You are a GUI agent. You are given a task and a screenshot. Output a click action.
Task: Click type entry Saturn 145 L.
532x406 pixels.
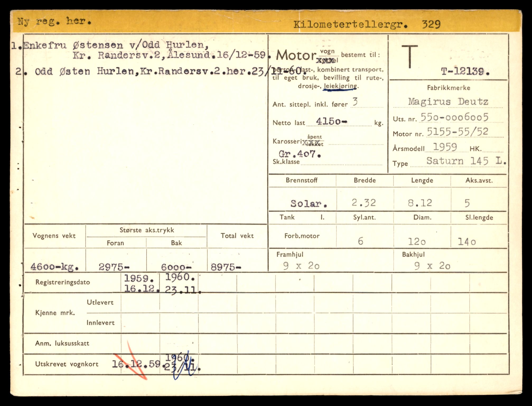(x=466, y=161)
